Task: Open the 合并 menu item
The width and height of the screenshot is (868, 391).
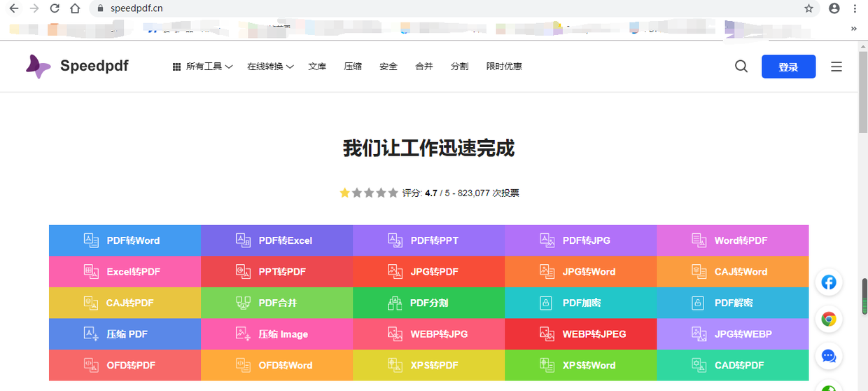Action: (x=424, y=67)
